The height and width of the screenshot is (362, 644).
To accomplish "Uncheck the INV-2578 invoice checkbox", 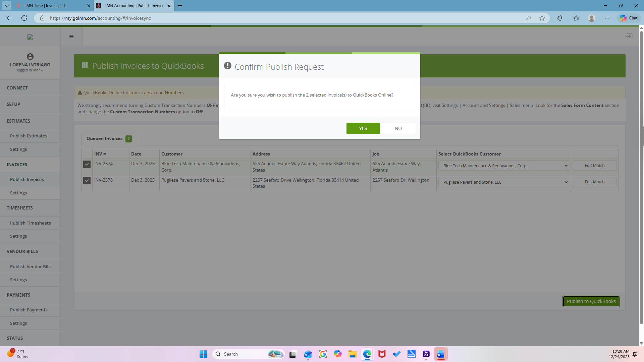I will [87, 181].
